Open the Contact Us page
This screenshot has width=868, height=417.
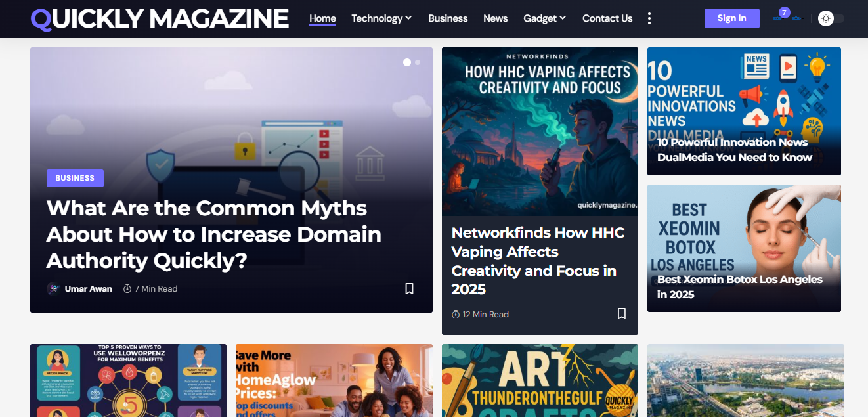click(607, 18)
